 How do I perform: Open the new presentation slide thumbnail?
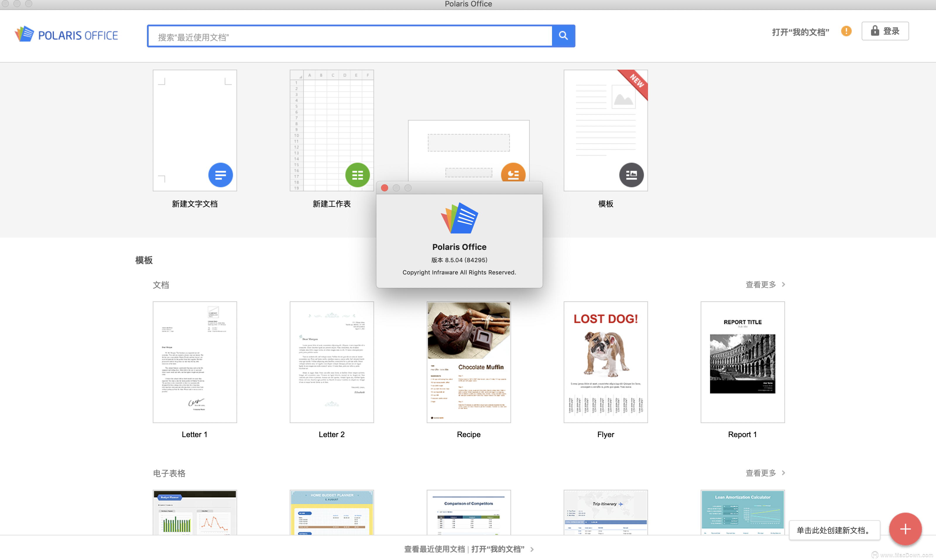click(x=469, y=151)
